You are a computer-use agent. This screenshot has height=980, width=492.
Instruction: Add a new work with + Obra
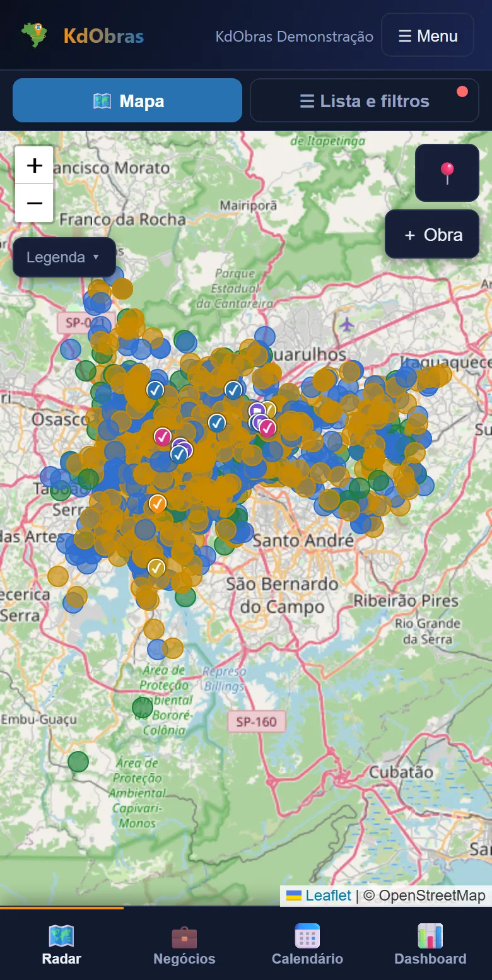[x=433, y=235]
